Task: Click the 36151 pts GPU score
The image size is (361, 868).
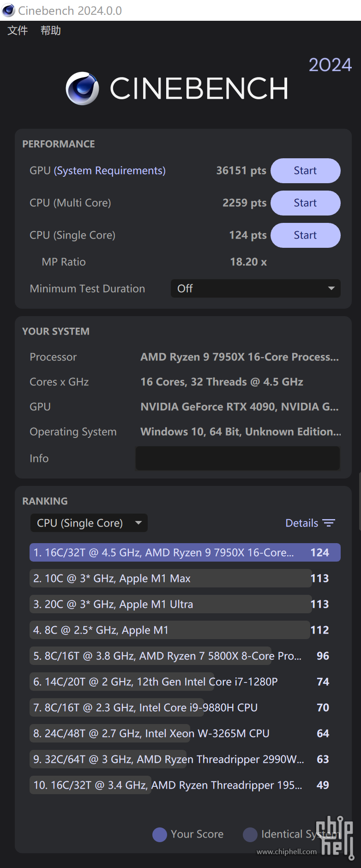Action: coord(241,171)
